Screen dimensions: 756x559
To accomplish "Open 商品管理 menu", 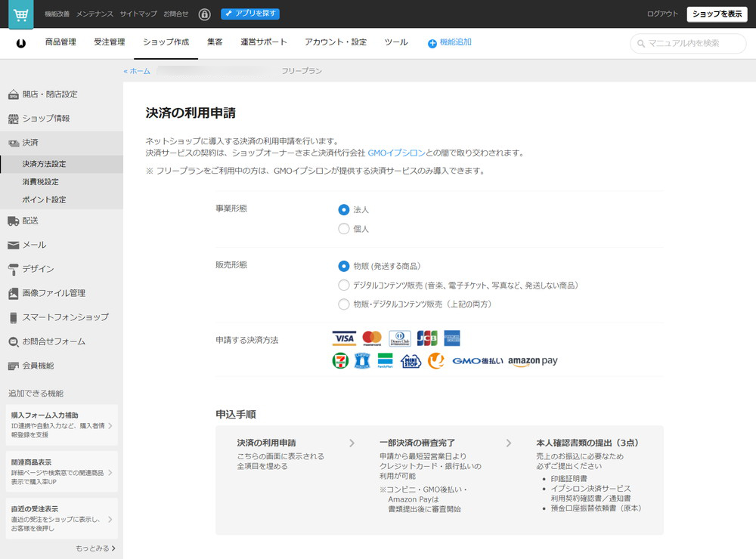I will tap(60, 42).
